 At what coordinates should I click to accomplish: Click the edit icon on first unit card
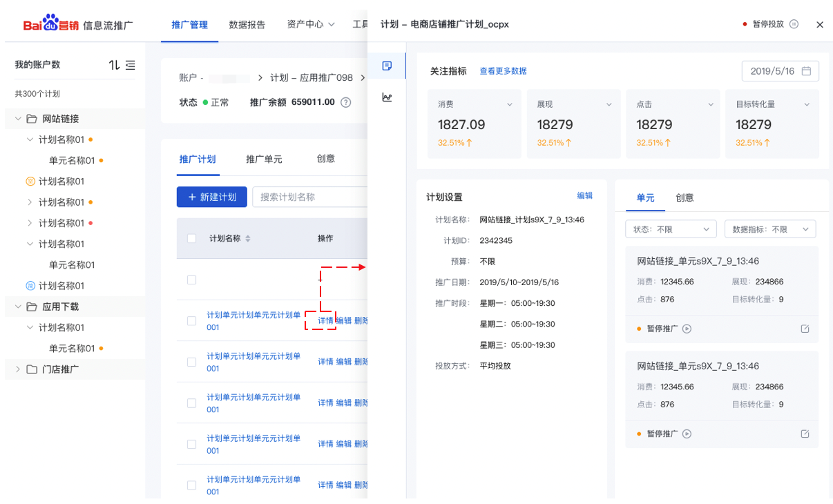(x=805, y=329)
